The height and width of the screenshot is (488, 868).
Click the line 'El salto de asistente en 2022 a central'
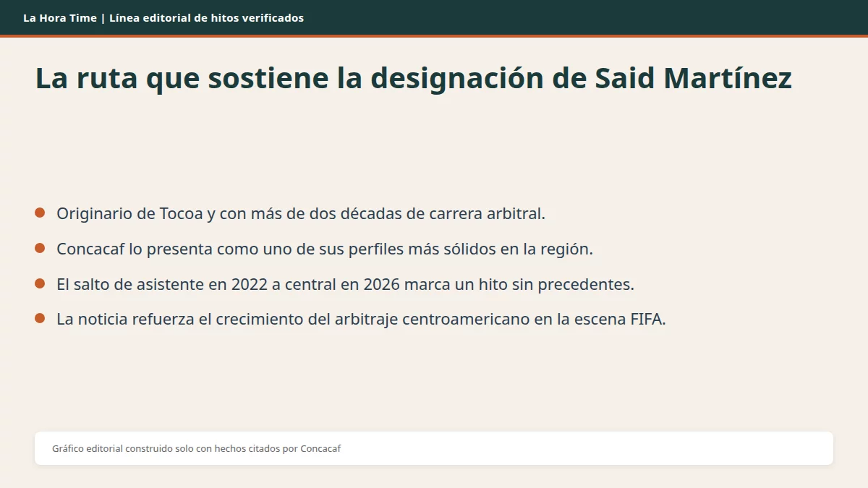345,285
